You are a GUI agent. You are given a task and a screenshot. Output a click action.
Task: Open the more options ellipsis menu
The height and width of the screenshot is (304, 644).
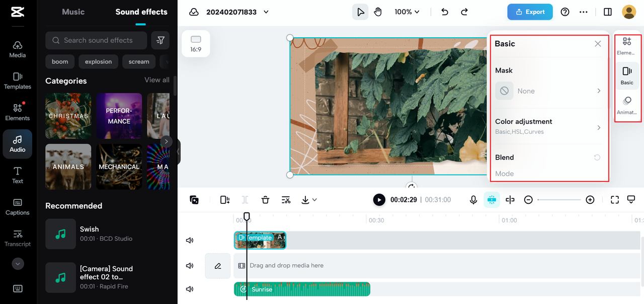point(584,12)
